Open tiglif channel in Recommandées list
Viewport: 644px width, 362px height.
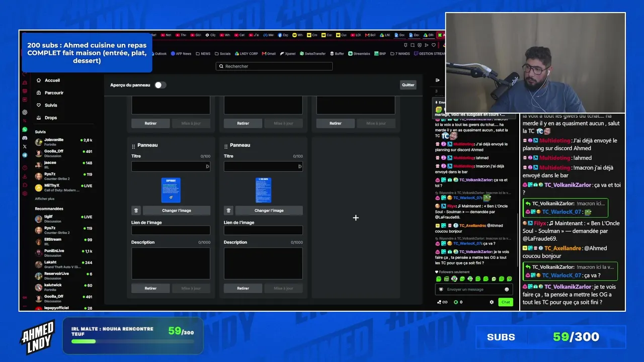point(63,219)
